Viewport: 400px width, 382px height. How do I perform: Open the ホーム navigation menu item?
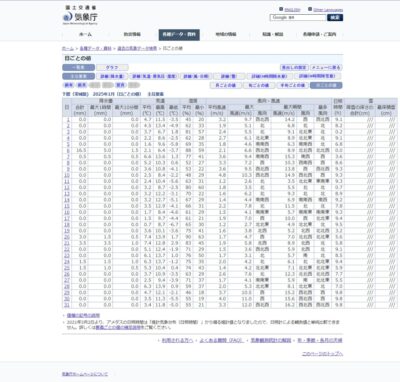[85, 34]
